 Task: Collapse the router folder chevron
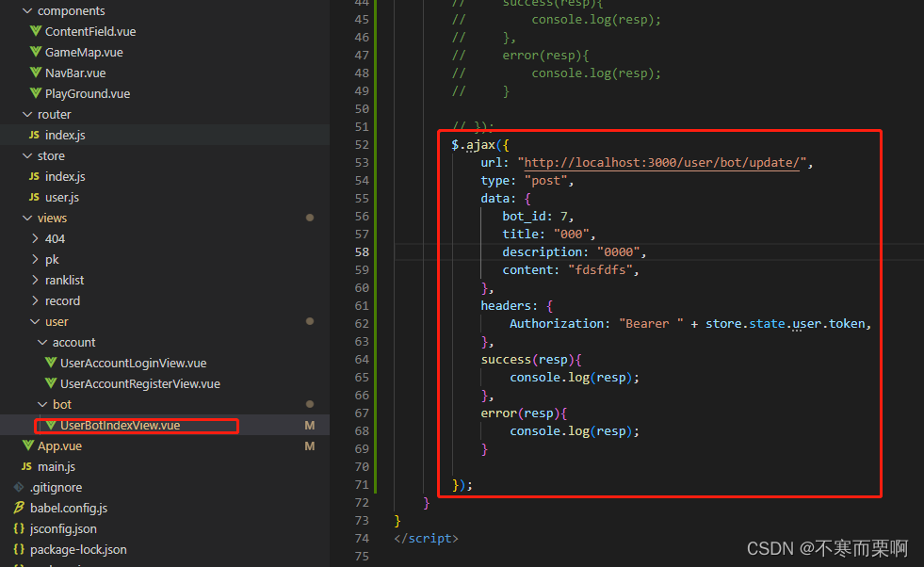click(x=27, y=114)
